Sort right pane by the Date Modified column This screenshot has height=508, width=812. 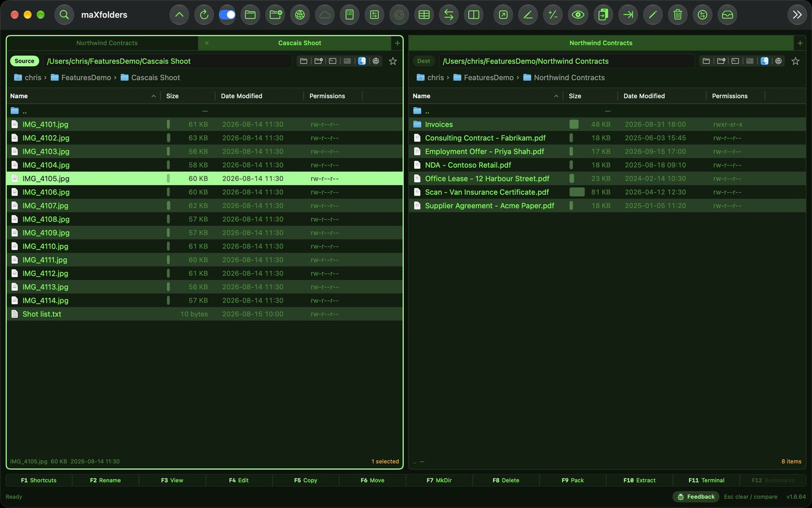click(x=662, y=96)
